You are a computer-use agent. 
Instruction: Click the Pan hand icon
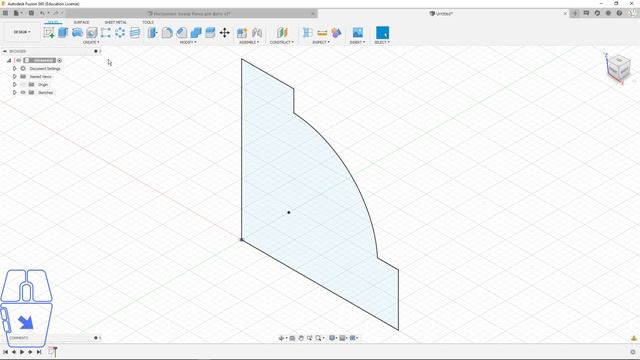point(301,338)
